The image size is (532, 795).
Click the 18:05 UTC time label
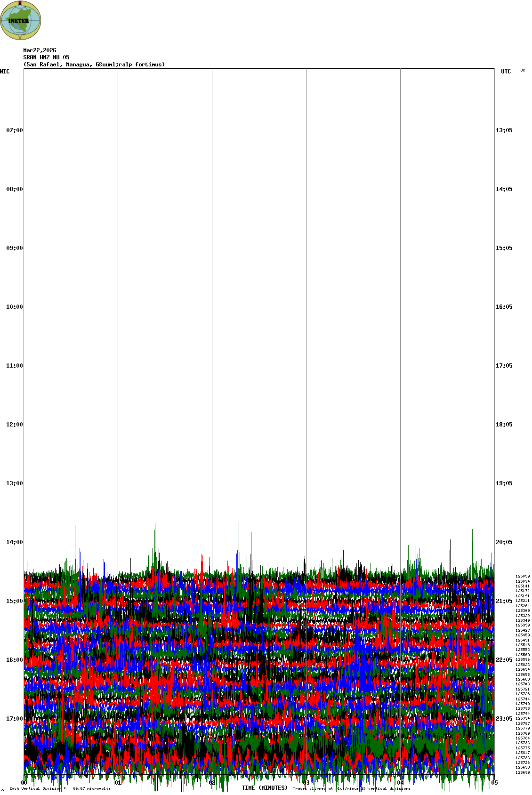[x=504, y=425]
